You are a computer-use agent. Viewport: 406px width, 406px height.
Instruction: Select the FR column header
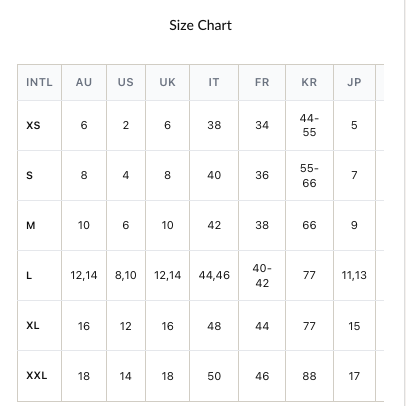(262, 82)
